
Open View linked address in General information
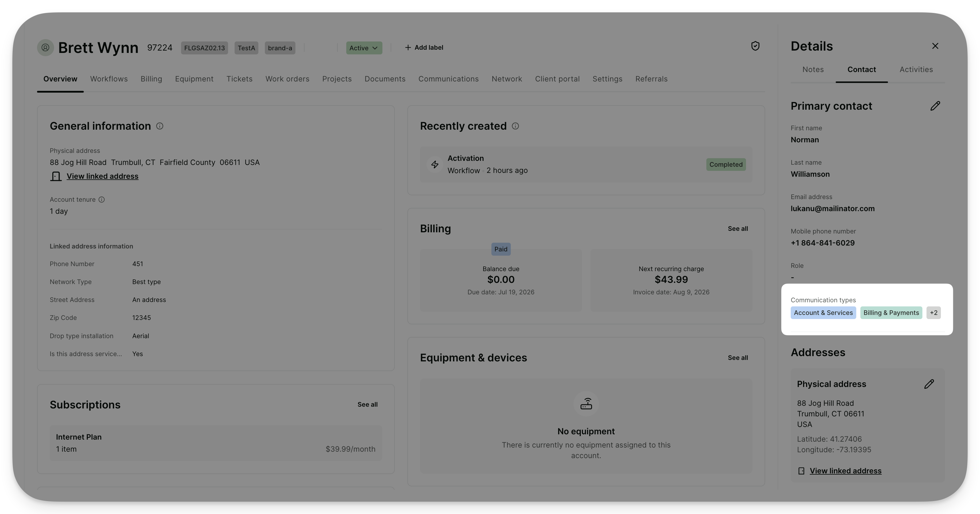click(102, 176)
